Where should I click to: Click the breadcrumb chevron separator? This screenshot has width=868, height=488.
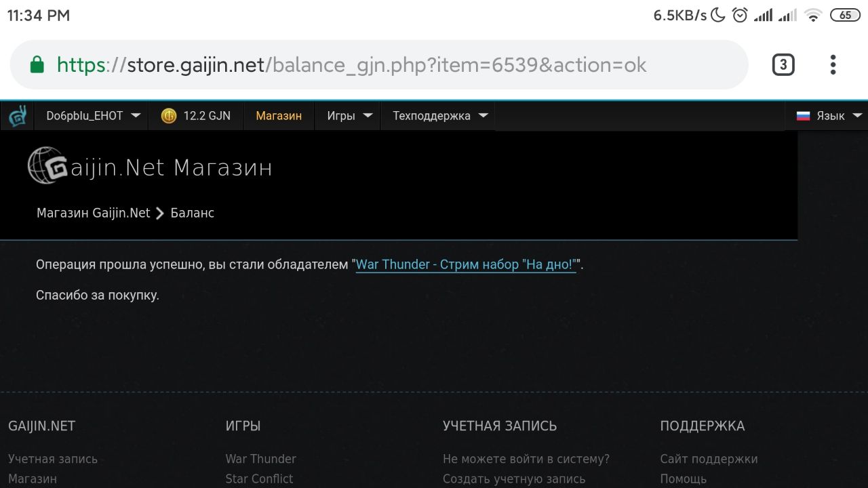point(160,213)
